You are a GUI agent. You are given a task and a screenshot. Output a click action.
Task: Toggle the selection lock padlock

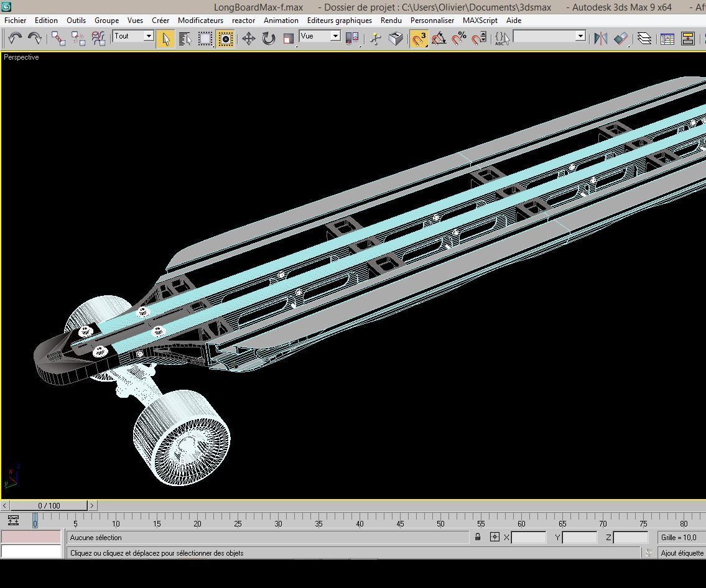[x=478, y=537]
